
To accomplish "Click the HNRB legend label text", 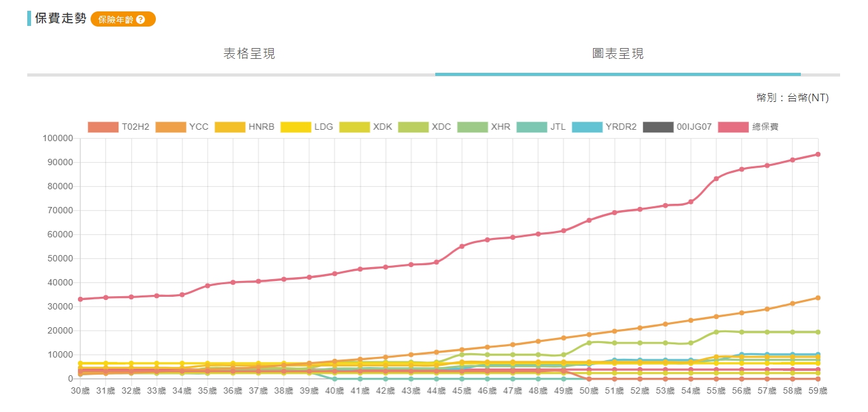I will click(262, 127).
